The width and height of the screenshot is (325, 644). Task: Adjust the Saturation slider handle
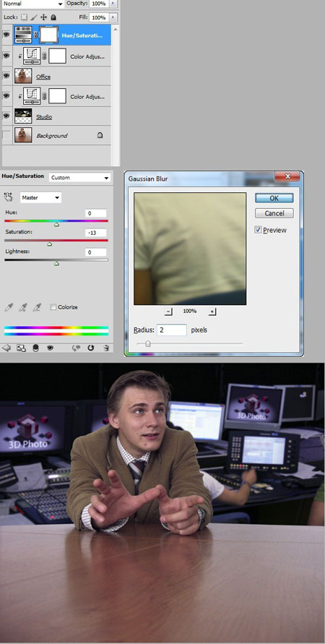tap(50, 244)
